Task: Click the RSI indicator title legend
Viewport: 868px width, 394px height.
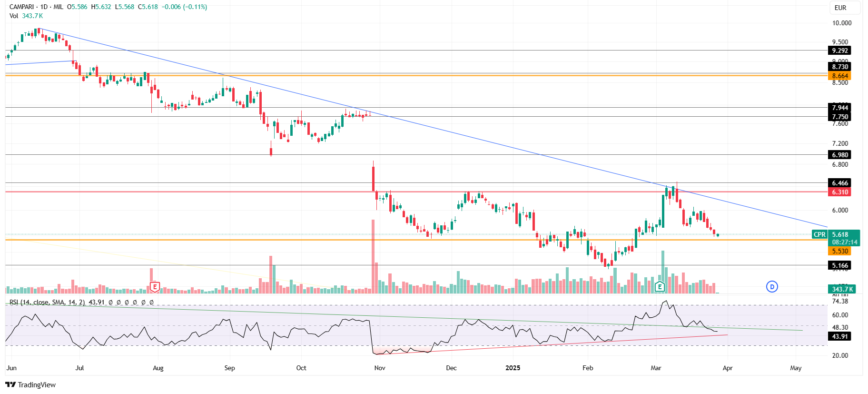Action: click(47, 302)
